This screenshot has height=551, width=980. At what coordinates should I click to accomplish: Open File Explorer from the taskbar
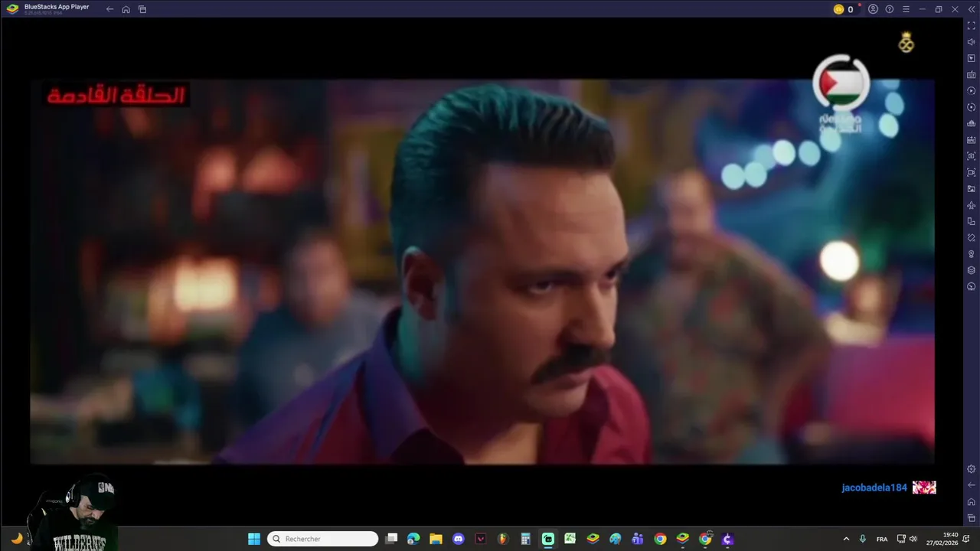click(x=436, y=539)
